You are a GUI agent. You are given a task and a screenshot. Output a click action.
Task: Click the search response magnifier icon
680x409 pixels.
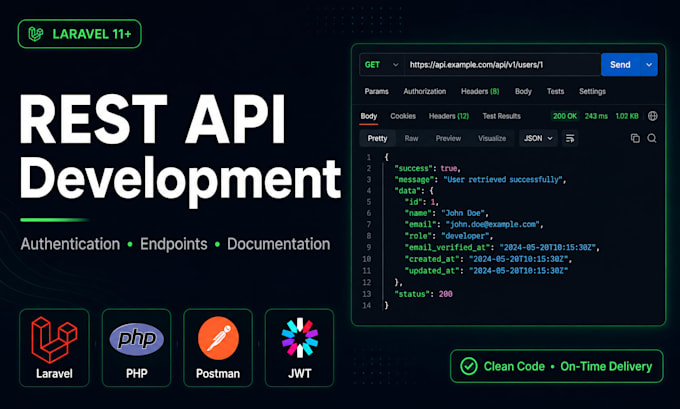[651, 138]
